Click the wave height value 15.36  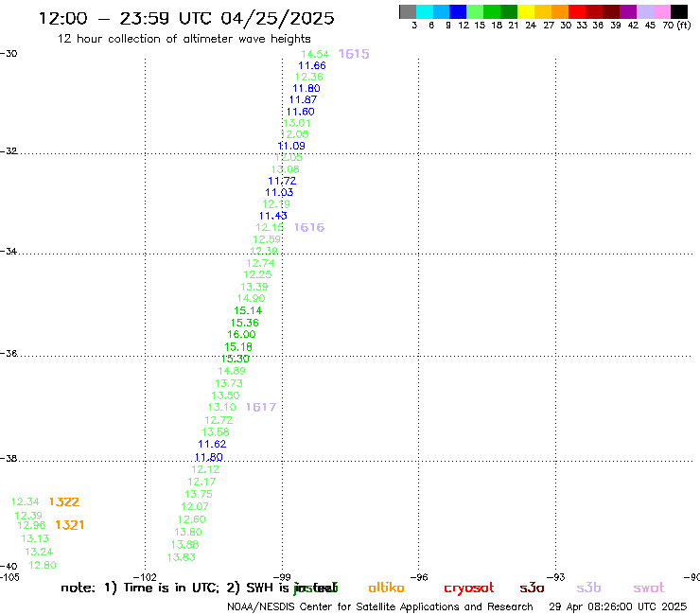click(245, 323)
